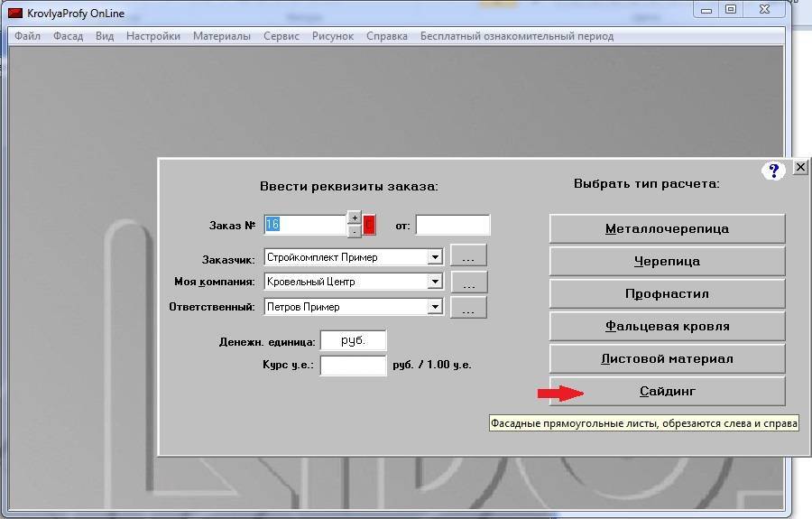
Task: Click the Денежн. единица currency field
Action: point(353,340)
